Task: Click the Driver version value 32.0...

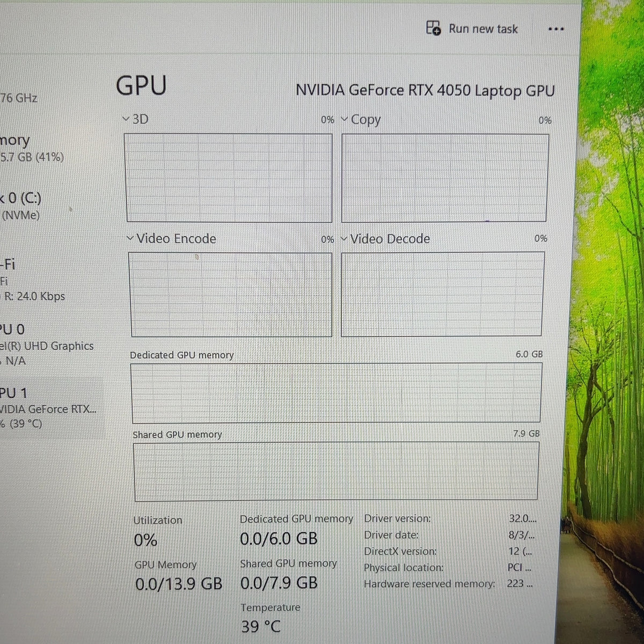Action: [x=522, y=518]
